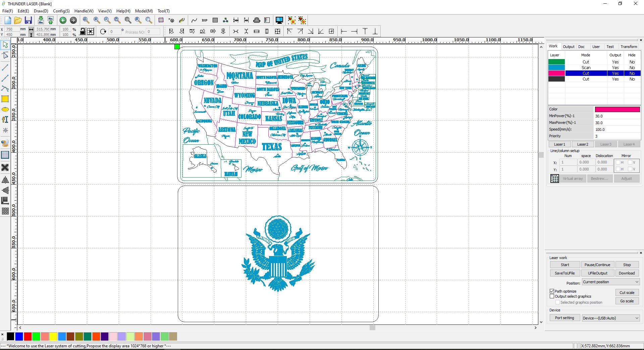Click the Mirror horizontal tool
Viewport: 644px width, 350px height.
point(5,180)
